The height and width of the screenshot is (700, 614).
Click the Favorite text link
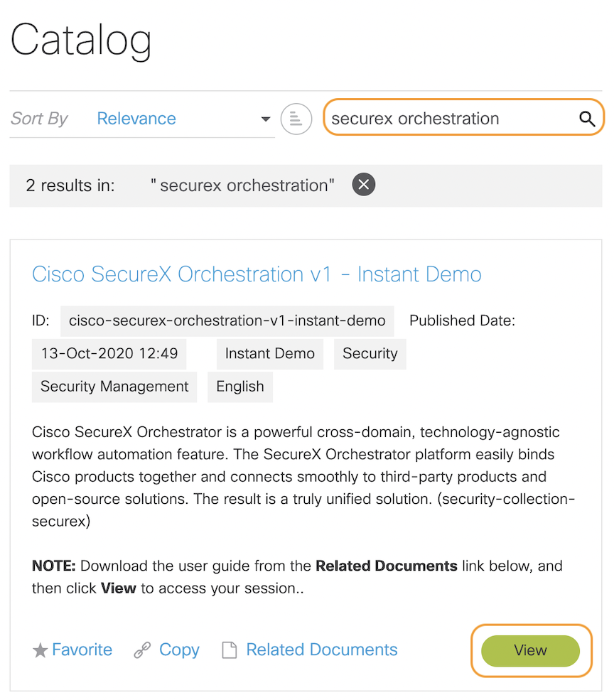pos(82,649)
